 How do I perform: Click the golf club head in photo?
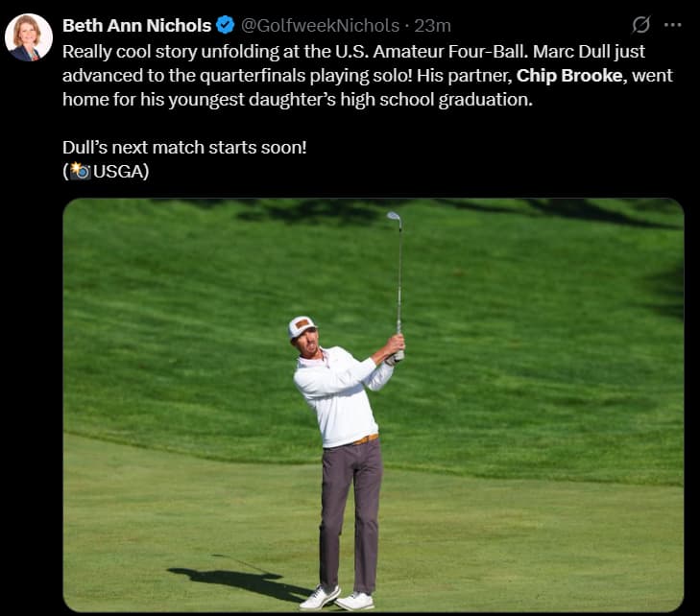pyautogui.click(x=394, y=219)
